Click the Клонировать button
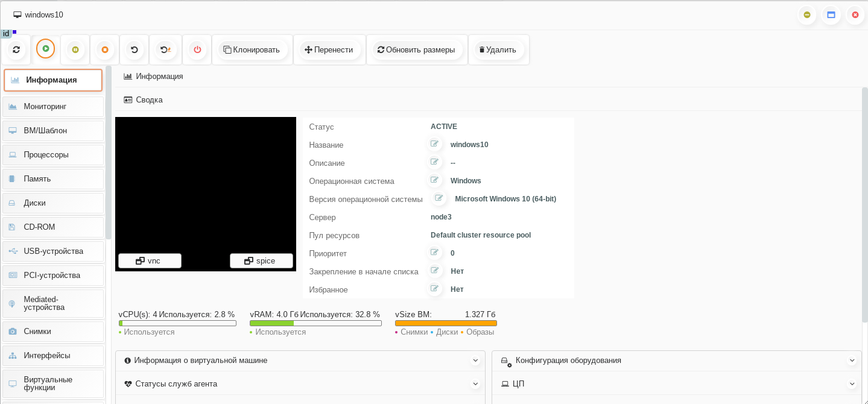This screenshot has height=404, width=868. pos(252,49)
